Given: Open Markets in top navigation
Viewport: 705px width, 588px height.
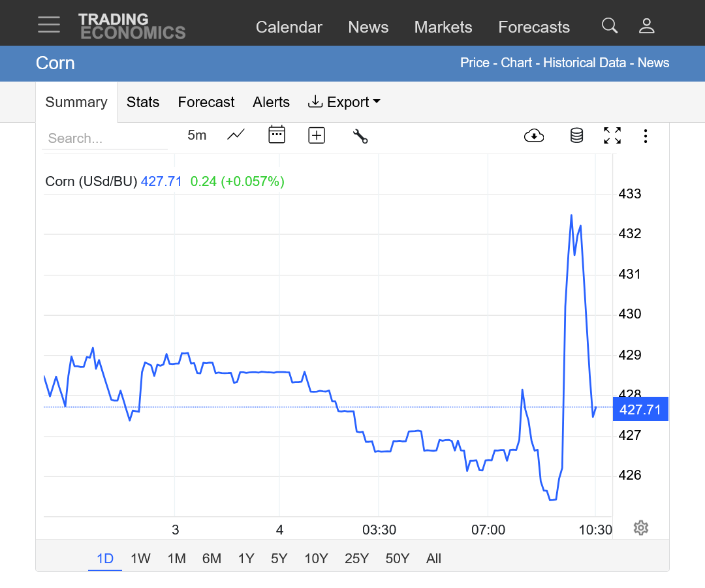Looking at the screenshot, I should [443, 27].
